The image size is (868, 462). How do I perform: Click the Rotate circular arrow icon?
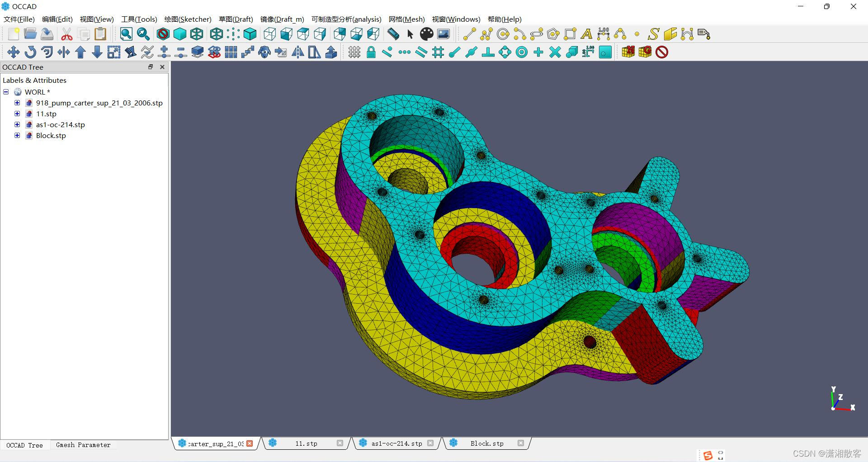point(30,52)
